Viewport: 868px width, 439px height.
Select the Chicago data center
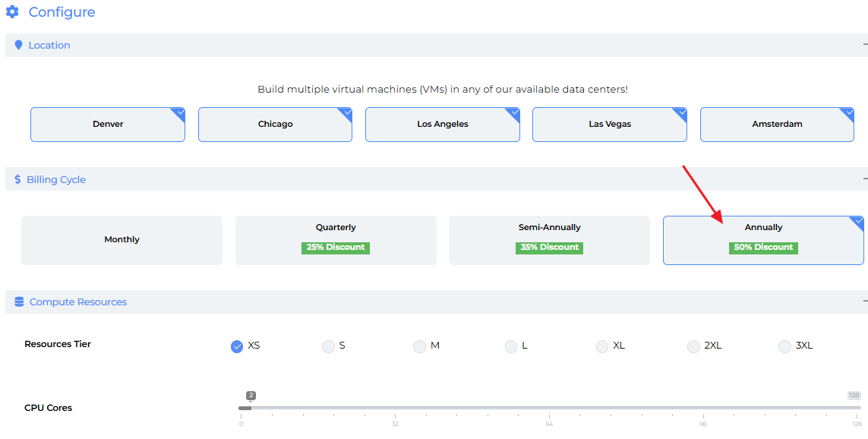click(x=275, y=125)
